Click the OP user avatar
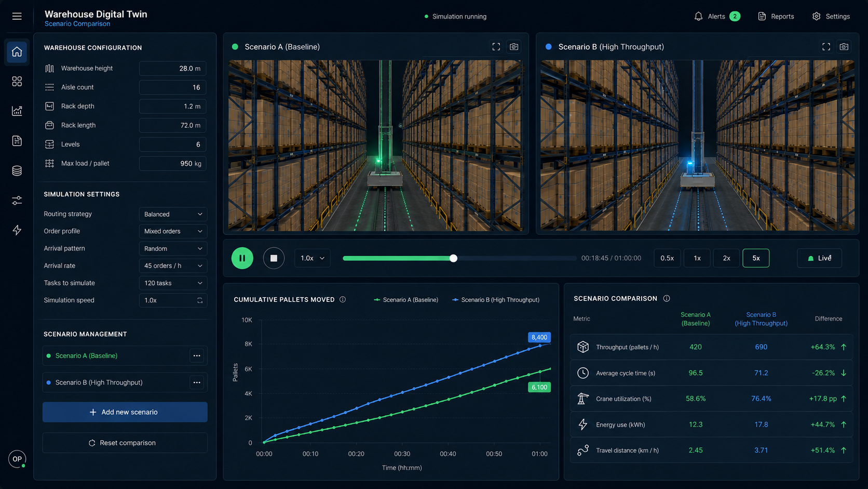The image size is (868, 489). [x=17, y=459]
